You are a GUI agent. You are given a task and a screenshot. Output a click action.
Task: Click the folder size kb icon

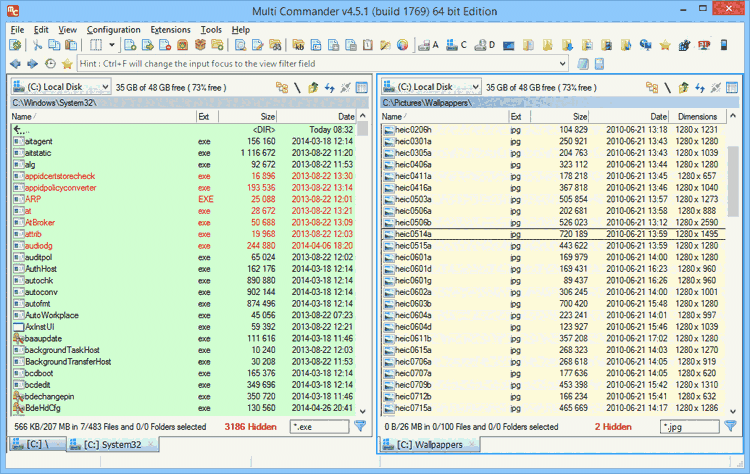(298, 45)
